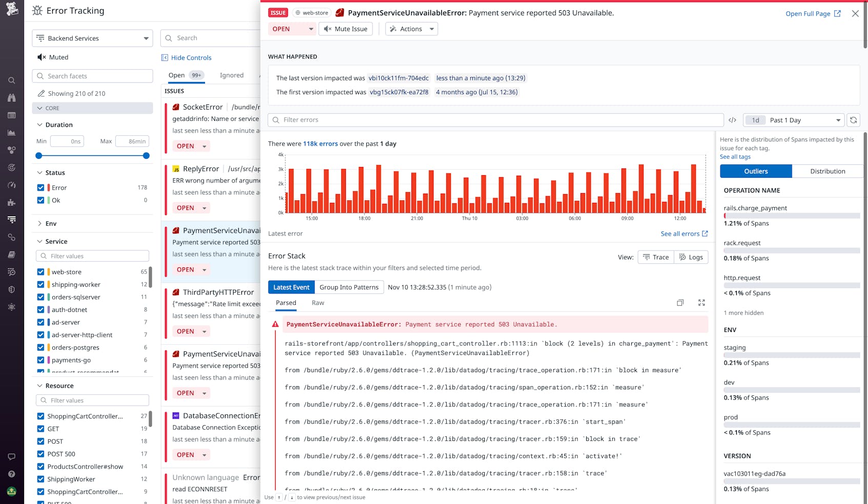This screenshot has height=504, width=868.
Task: Open the Dashboards icon in the left sidebar
Action: point(11,115)
